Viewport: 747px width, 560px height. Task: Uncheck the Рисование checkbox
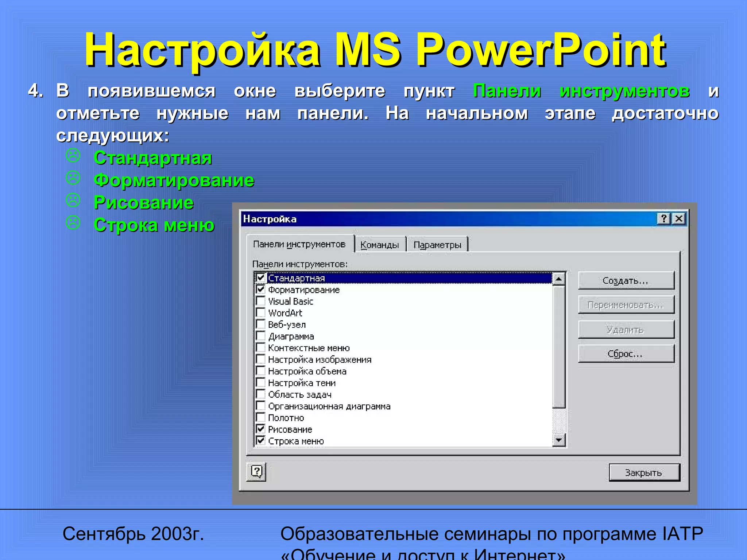[260, 429]
